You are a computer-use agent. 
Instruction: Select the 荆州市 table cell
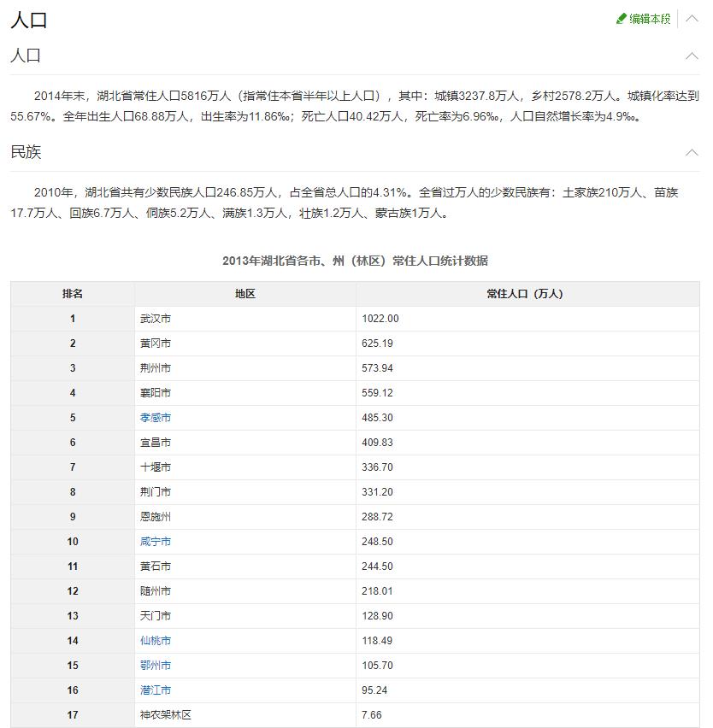click(245, 368)
